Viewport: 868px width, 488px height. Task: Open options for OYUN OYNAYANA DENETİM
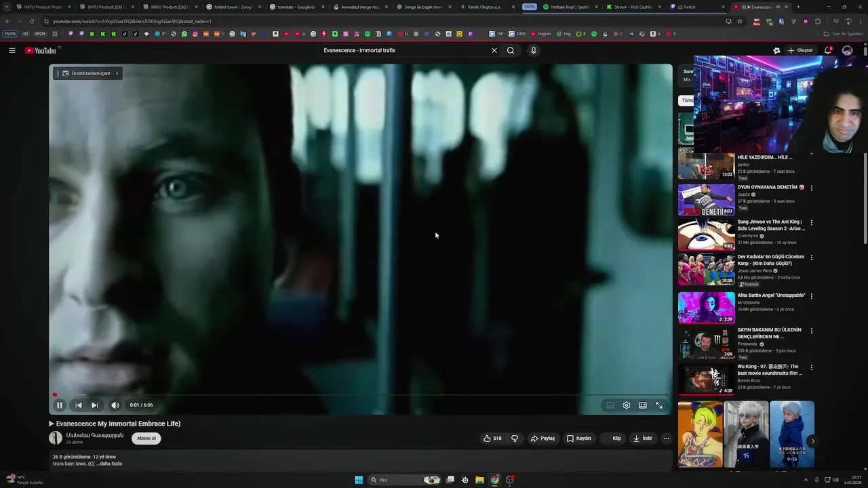(812, 188)
